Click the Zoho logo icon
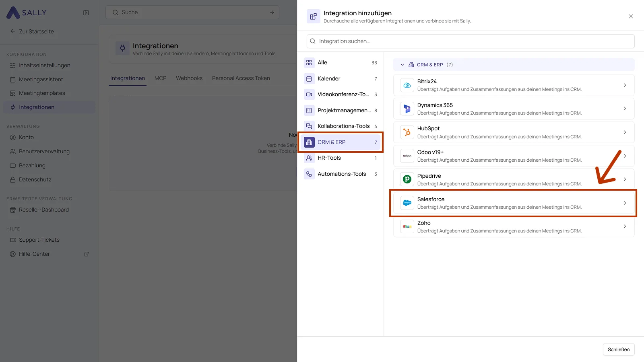 (407, 226)
